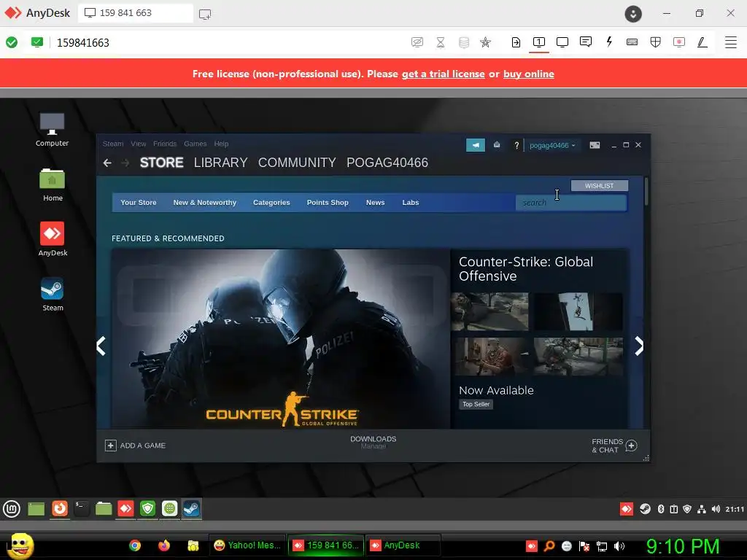
Task: Go to Points Shop
Action: (x=328, y=203)
